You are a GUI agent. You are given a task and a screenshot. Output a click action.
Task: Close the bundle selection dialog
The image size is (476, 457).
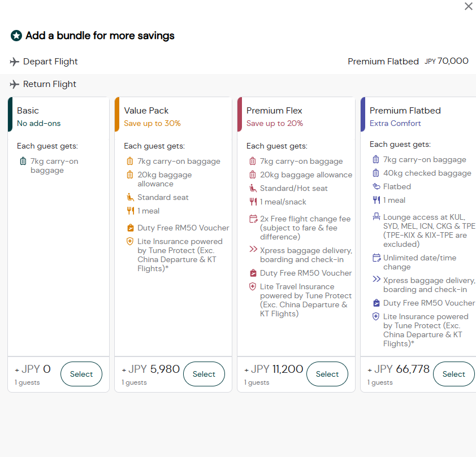click(x=468, y=7)
